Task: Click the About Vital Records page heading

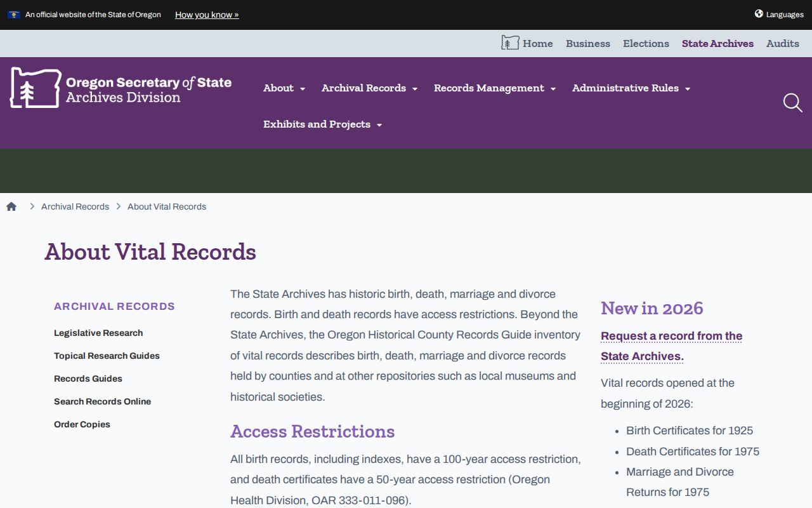Action: tap(150, 251)
